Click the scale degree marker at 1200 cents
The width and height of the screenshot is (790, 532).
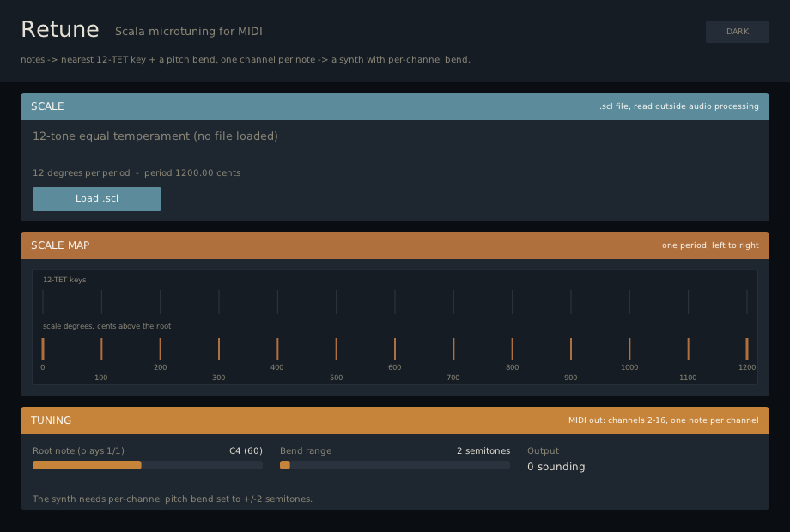click(x=747, y=348)
